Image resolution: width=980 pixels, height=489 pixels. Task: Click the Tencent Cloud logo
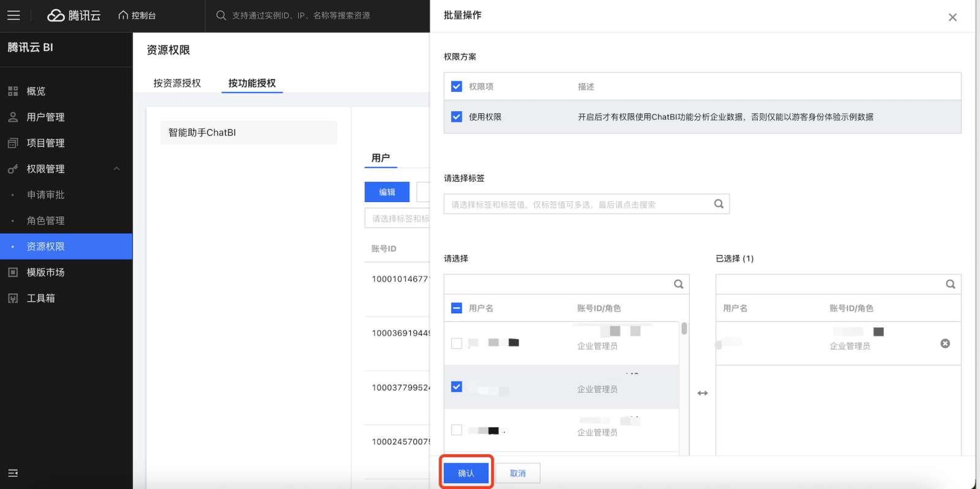tap(73, 15)
